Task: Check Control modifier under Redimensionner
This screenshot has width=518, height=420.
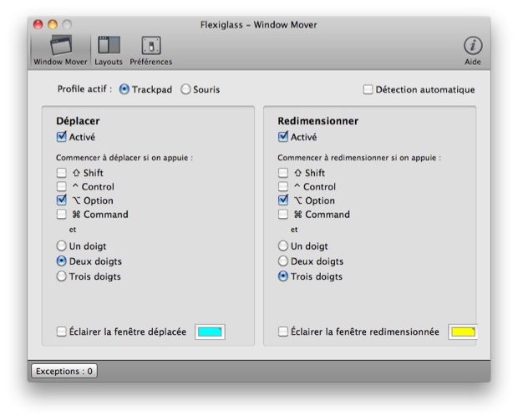Action: (x=283, y=186)
